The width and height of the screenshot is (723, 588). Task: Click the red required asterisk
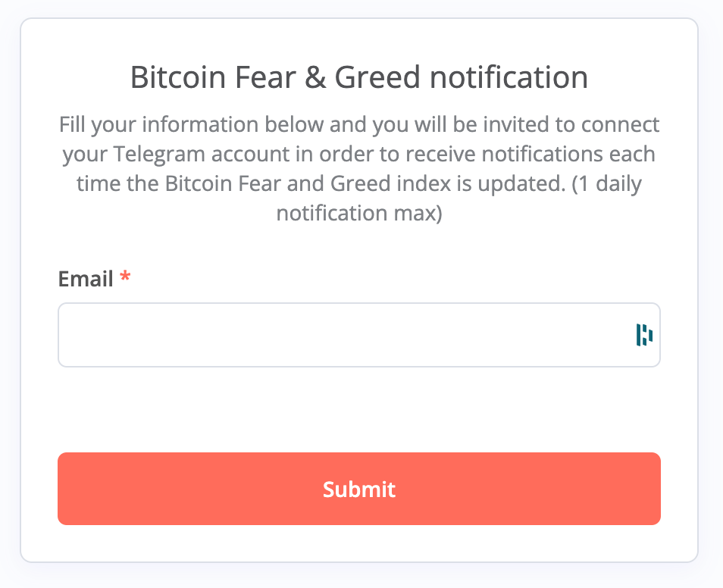click(x=125, y=278)
